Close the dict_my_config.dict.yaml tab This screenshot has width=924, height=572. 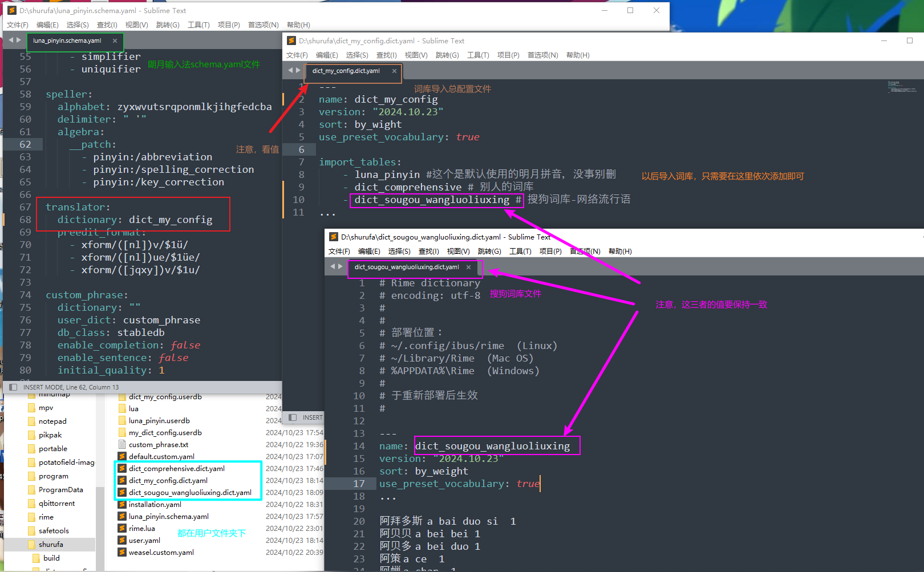pos(394,71)
